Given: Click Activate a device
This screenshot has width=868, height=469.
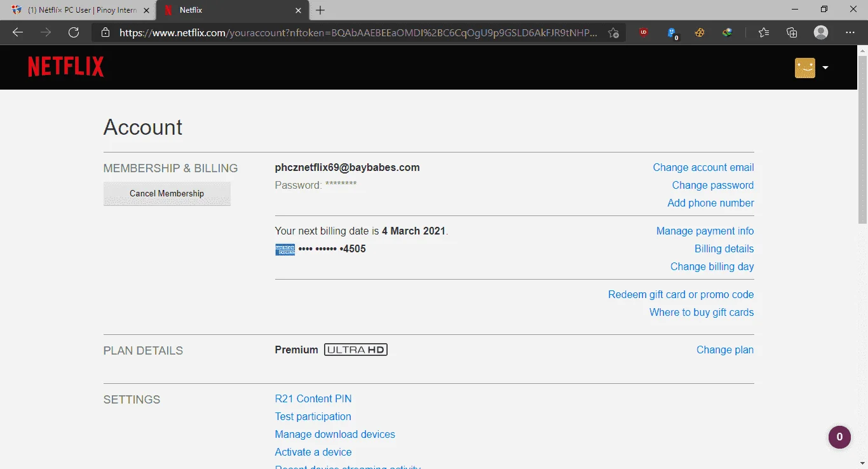Looking at the screenshot, I should [x=313, y=452].
